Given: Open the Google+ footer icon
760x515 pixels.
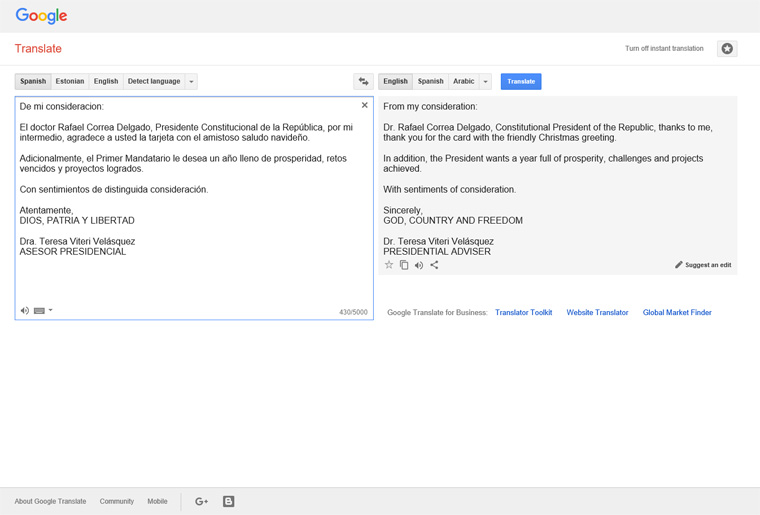Looking at the screenshot, I should pos(201,501).
